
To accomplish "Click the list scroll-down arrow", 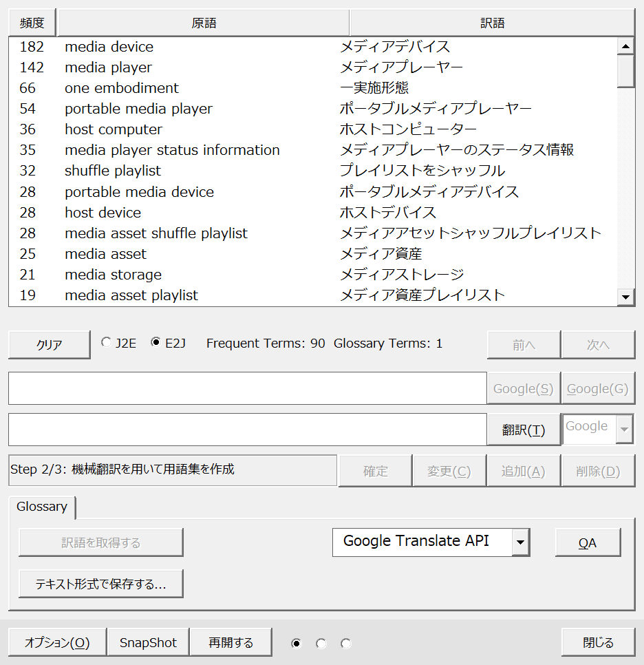I will click(625, 297).
